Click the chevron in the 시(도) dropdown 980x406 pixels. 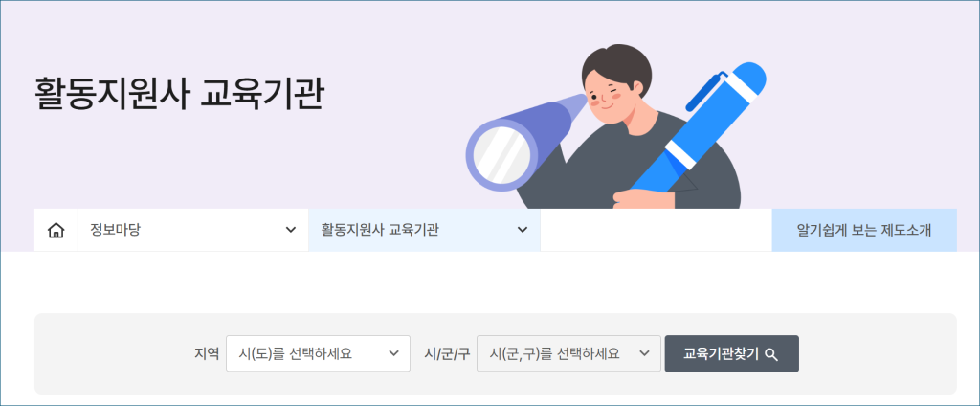393,353
